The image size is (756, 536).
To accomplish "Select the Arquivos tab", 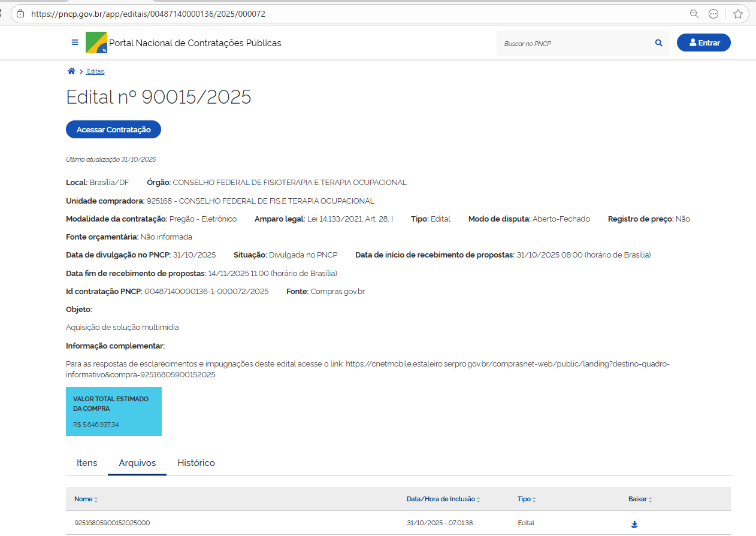I will click(x=137, y=463).
